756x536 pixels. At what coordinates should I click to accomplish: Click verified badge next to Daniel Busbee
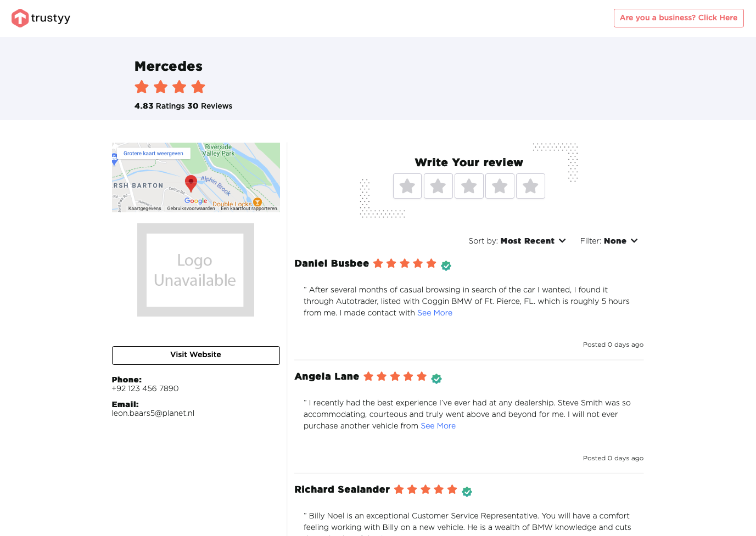click(446, 266)
